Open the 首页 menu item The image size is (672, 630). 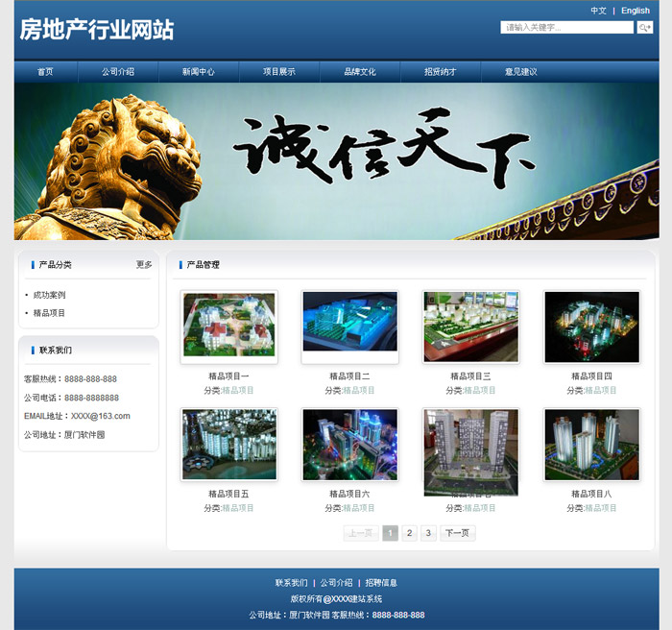tap(45, 72)
